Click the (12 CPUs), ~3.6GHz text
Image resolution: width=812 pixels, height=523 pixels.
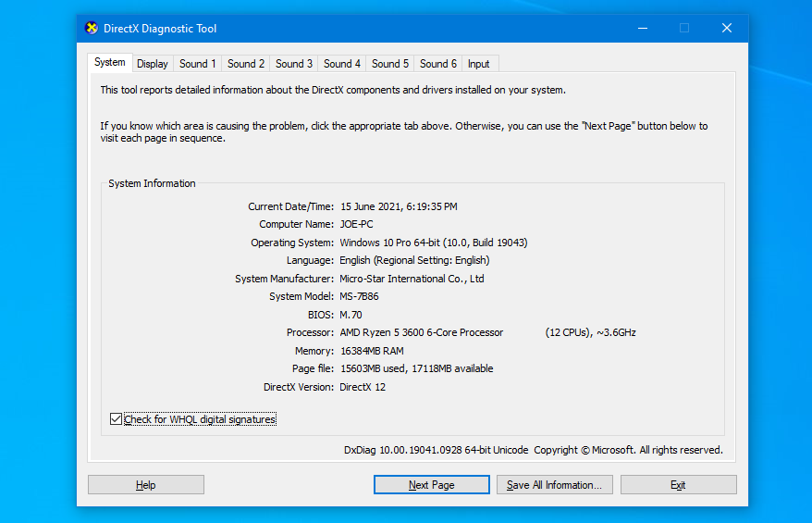(x=590, y=332)
